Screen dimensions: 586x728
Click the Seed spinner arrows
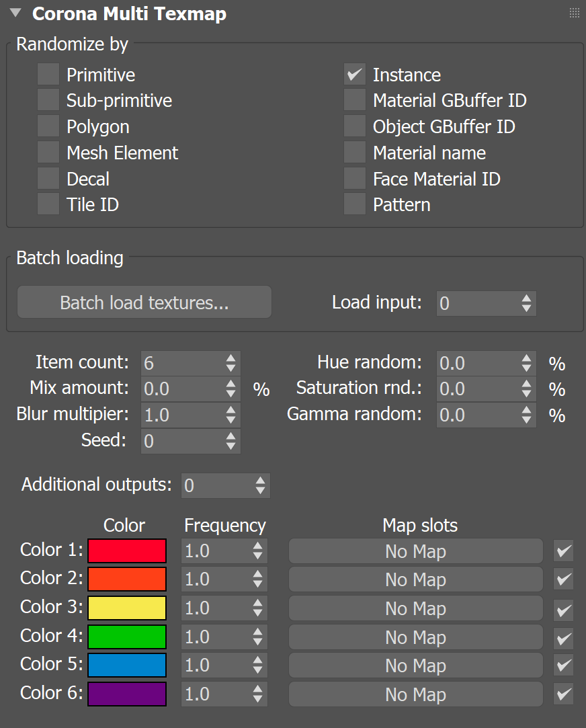231,440
